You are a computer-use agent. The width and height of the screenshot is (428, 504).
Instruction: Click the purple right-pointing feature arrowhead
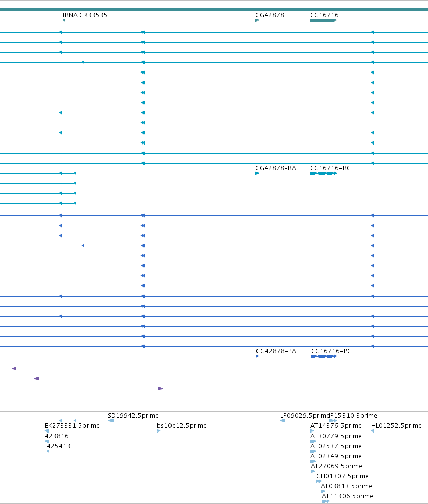(161, 389)
